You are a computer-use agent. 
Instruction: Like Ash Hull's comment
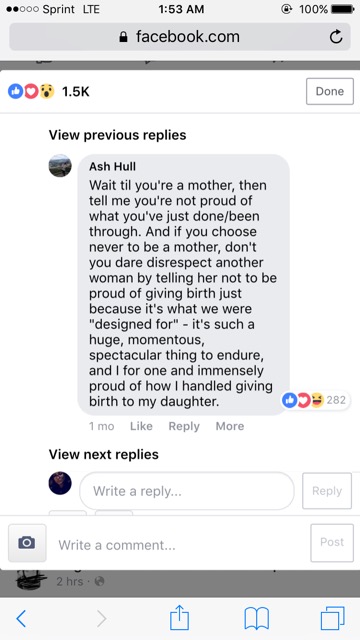[141, 426]
